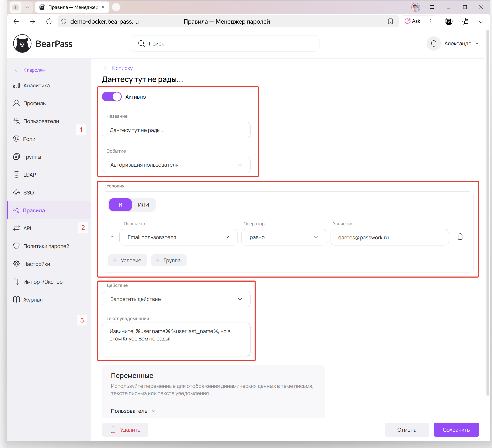Open Журнал in the sidebar

(x=33, y=300)
